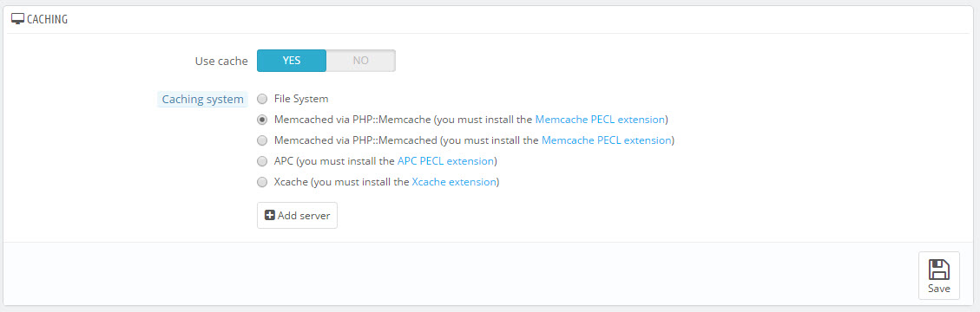This screenshot has height=312, width=980.
Task: Open Memcache PECL extension link in PHP::Memcache row
Action: pyautogui.click(x=600, y=120)
